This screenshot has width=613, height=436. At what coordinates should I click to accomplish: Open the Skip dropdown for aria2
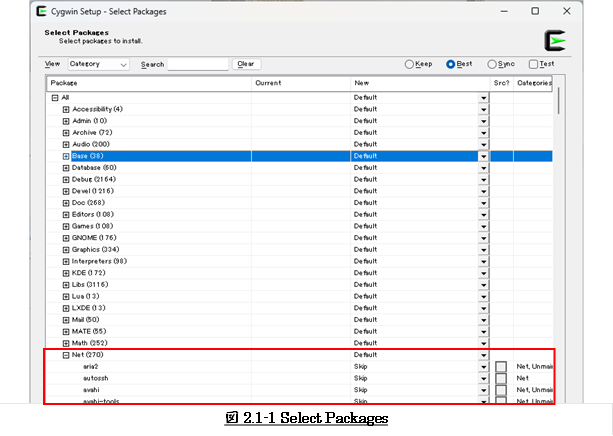(x=484, y=367)
